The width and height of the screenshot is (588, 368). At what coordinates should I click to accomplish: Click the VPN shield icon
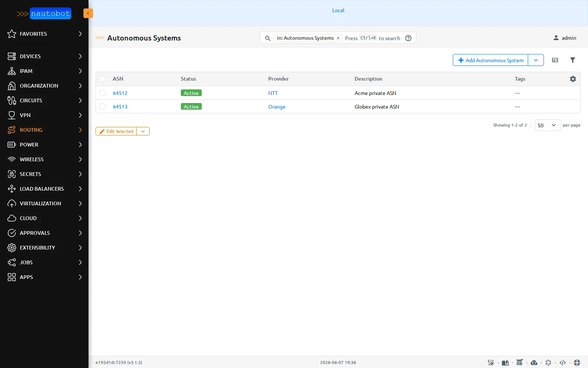(12, 115)
